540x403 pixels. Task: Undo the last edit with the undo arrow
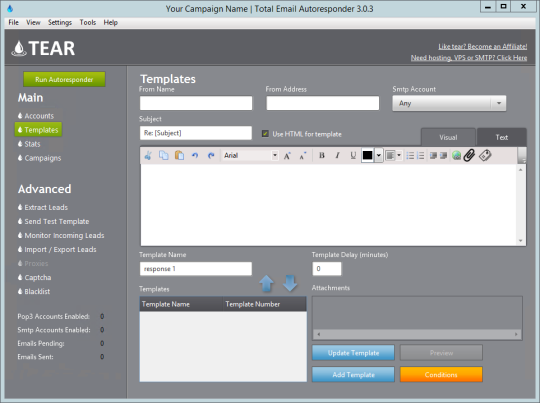click(x=195, y=156)
